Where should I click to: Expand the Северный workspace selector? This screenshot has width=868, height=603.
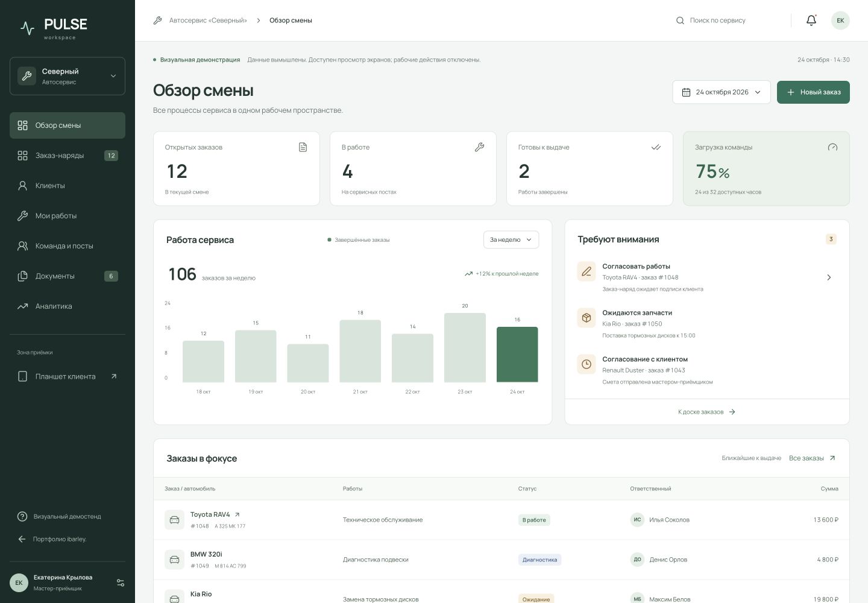point(68,76)
